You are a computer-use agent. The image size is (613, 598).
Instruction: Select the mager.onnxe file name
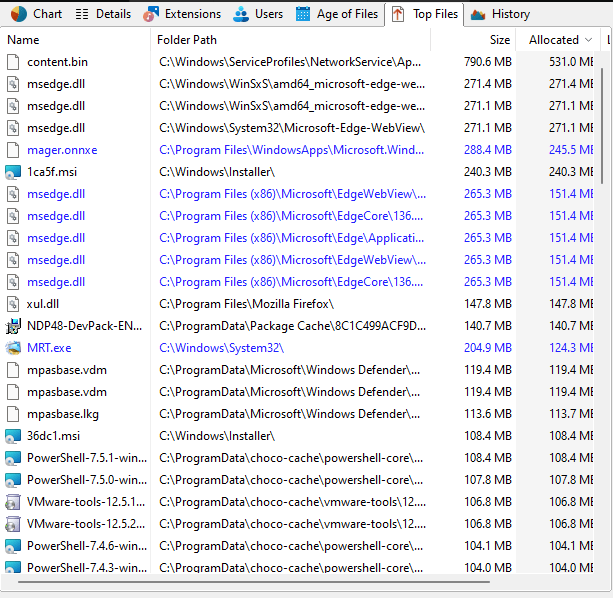(x=62, y=150)
